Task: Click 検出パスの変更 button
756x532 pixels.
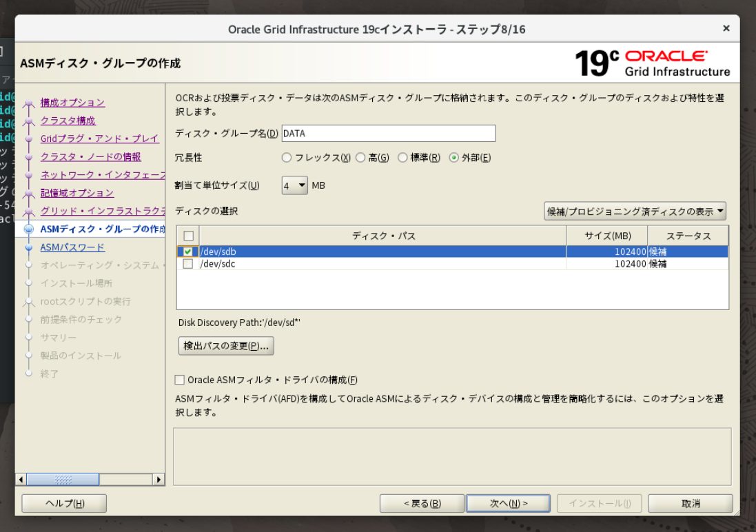Action: click(x=226, y=346)
